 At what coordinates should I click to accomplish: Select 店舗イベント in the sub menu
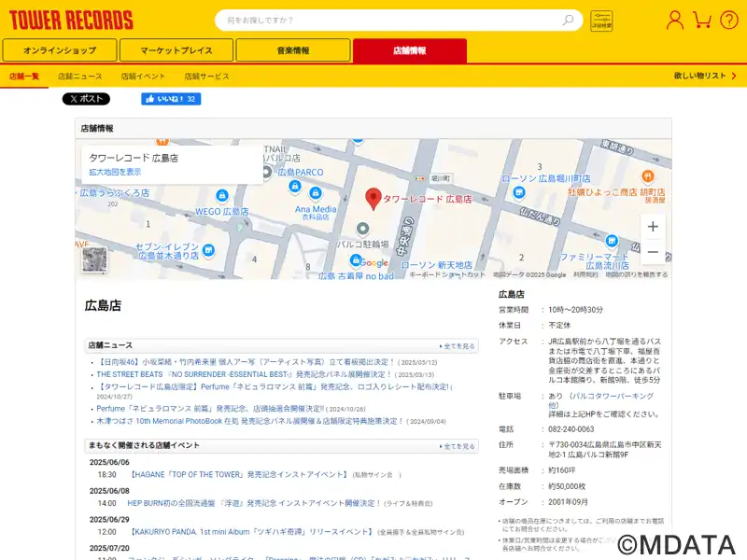coord(143,77)
